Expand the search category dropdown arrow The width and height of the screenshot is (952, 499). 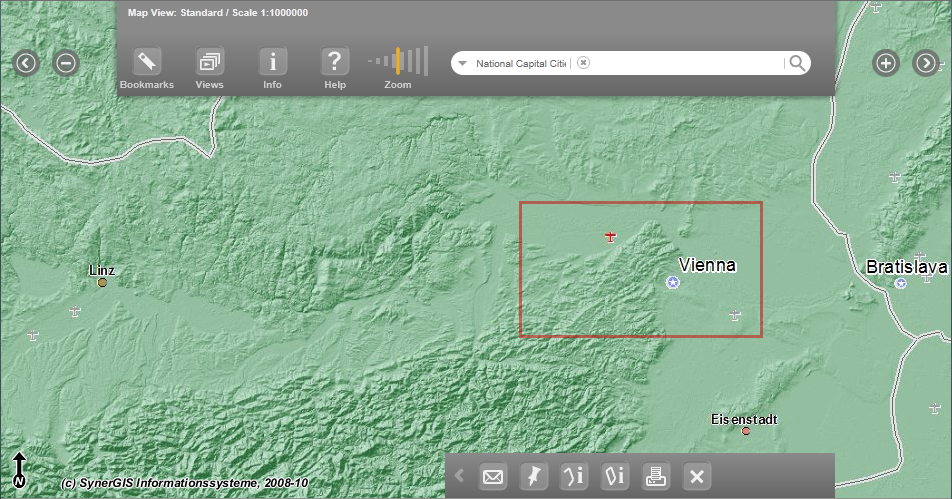463,63
